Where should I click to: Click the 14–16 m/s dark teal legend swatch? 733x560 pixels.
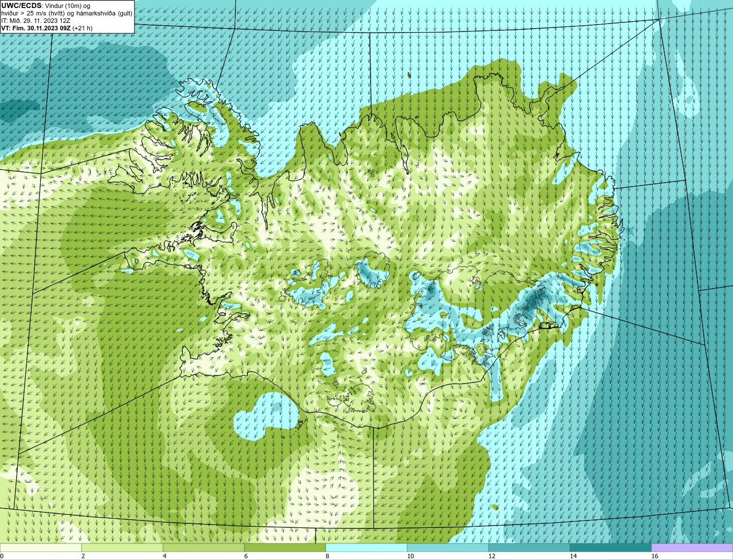[610, 547]
